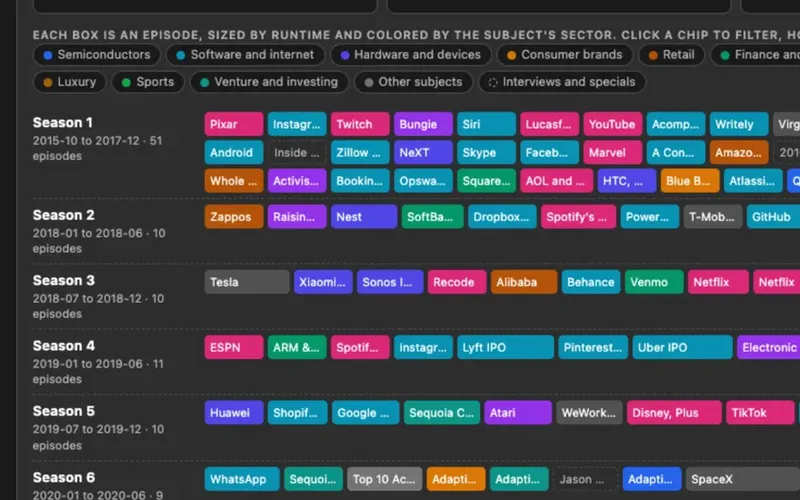Open the HTC episode box
The width and height of the screenshot is (800, 500).
[x=627, y=181]
